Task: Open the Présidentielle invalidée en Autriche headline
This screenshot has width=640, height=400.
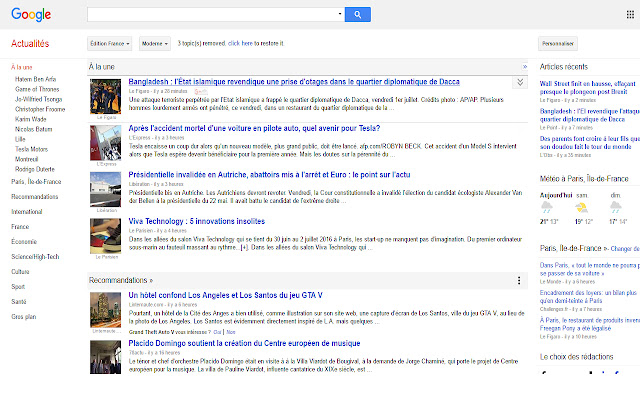Action: (269, 175)
